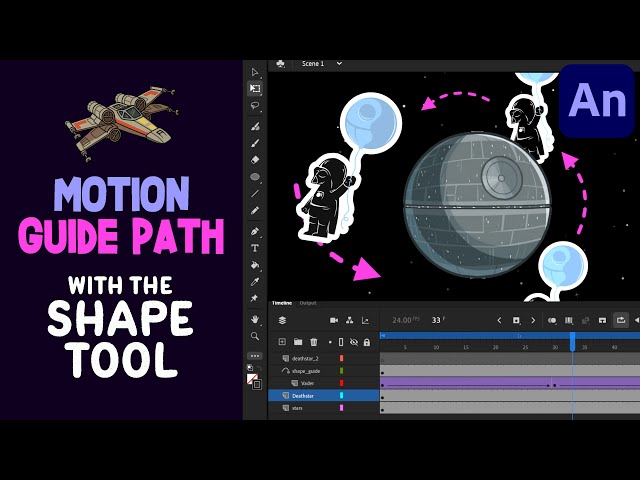Delete the selected layer with trash icon
This screenshot has height=480, width=640.
pos(313,342)
